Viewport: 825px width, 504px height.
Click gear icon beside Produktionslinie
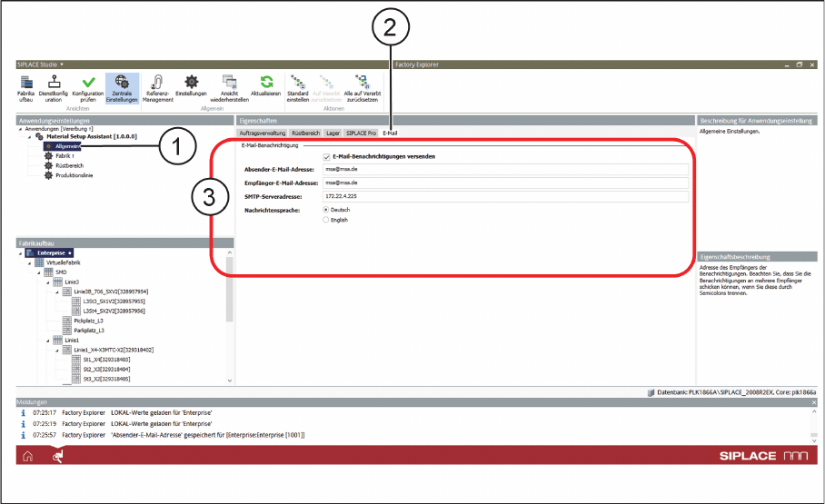(48, 175)
